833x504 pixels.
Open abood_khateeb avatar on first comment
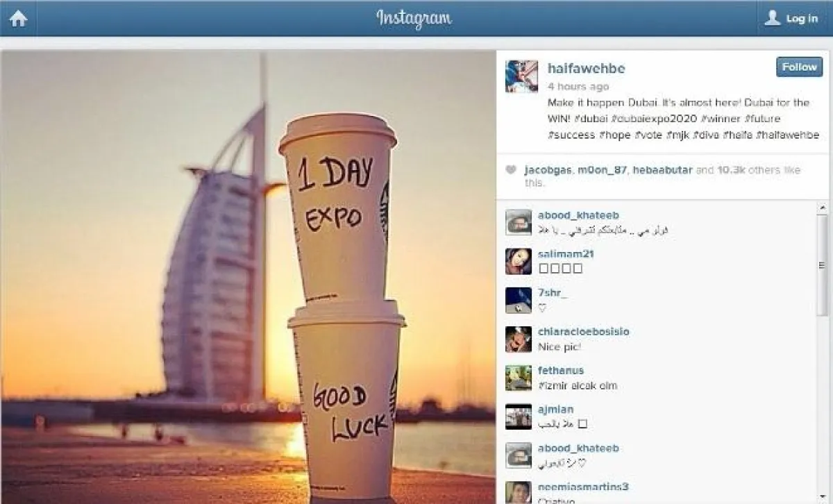[519, 222]
